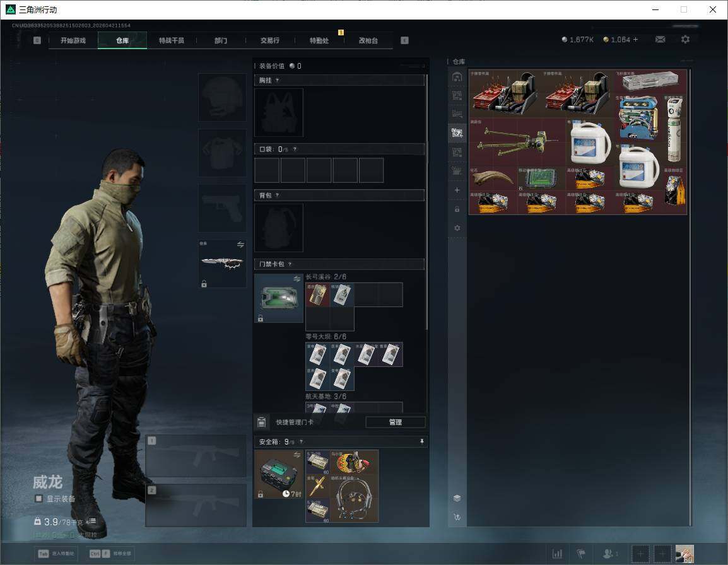Click the warehouse sidebar lock icon
The image size is (728, 565).
457,209
